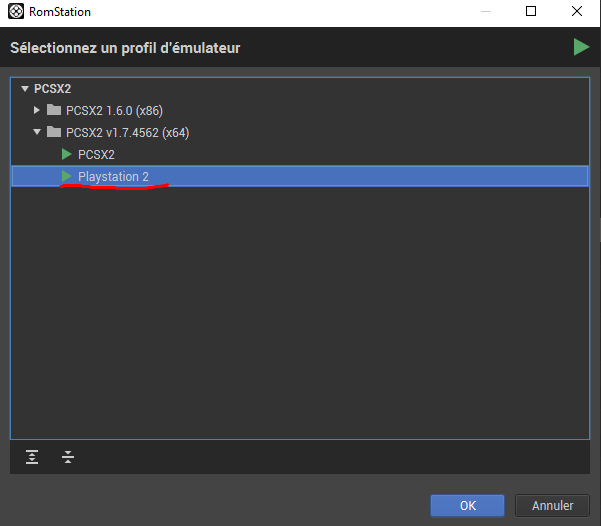Expand the PCSX2 1.6.0 (x86) folder
Viewport: 601px width, 526px height.
pos(36,110)
